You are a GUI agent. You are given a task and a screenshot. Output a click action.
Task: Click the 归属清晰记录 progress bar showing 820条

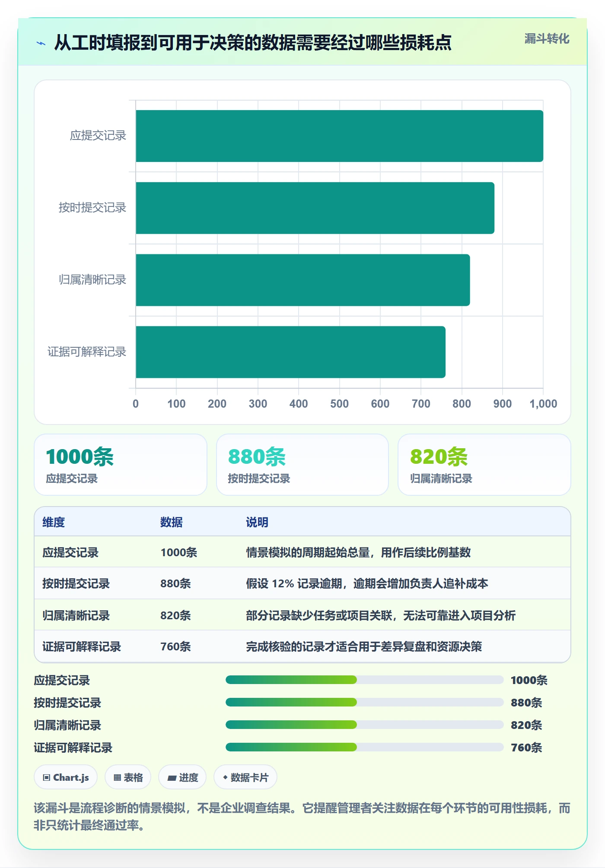364,725
